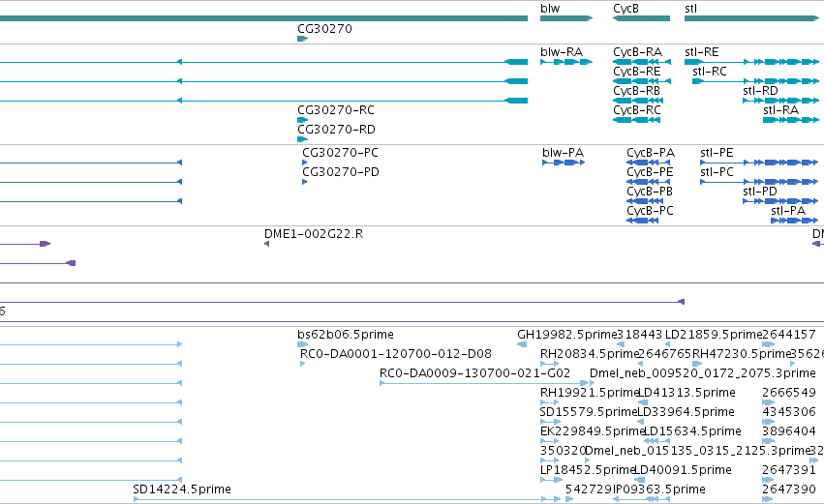Select the stl-PA protein feature
Screen dimensions: 824x504
[x=794, y=221]
